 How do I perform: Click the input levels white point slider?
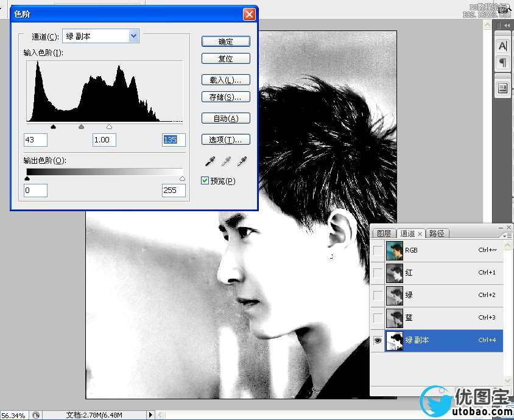coord(109,127)
